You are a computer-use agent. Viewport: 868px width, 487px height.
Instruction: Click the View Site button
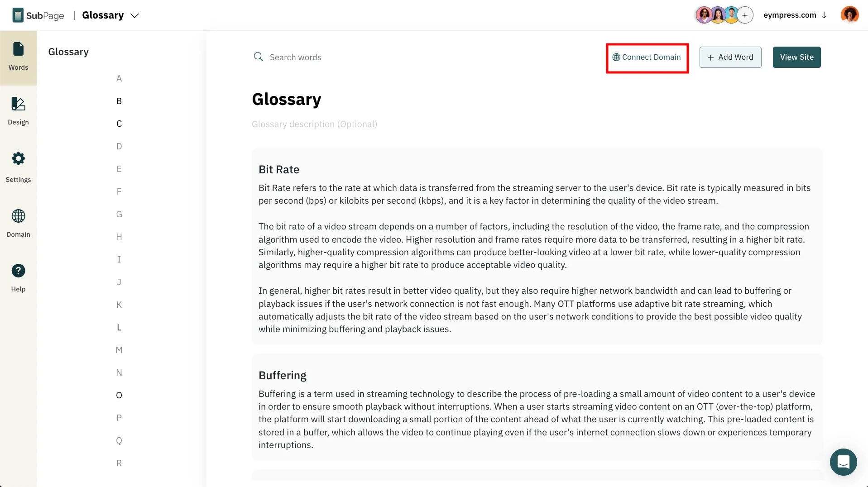(x=796, y=57)
